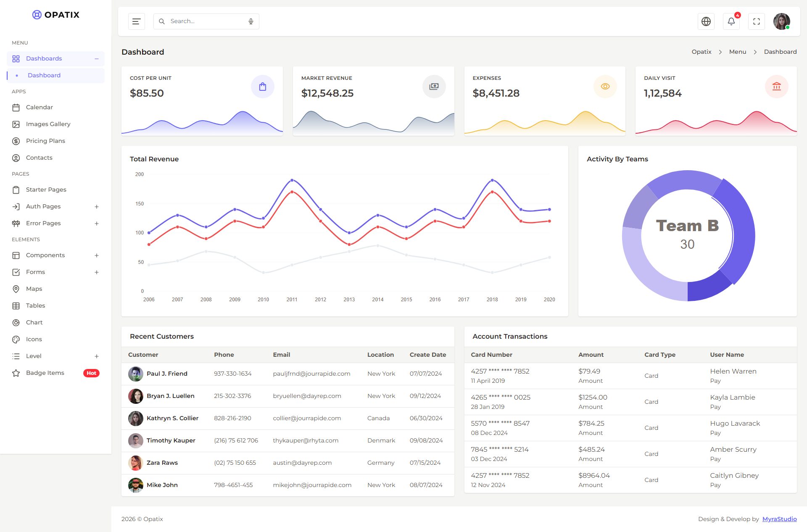The image size is (807, 532).
Task: Collapse the Dashboards menu minus
Action: click(x=97, y=59)
